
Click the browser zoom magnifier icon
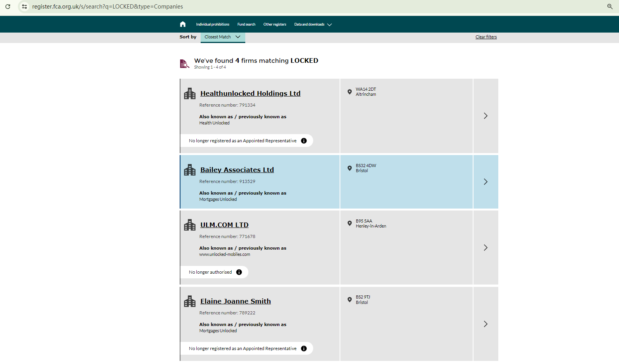point(610,7)
